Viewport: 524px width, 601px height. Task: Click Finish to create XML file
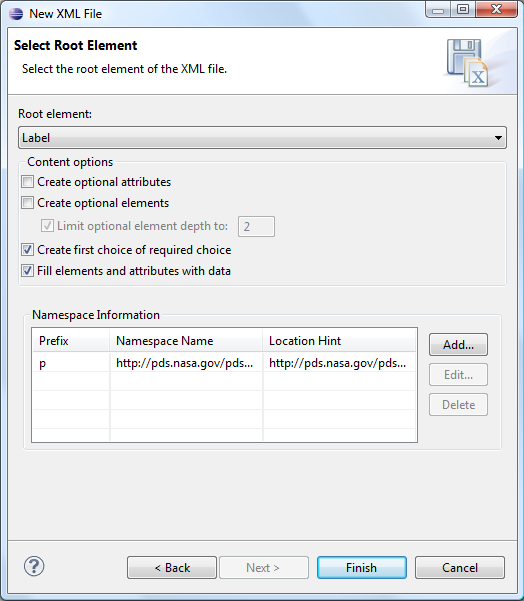pyautogui.click(x=361, y=568)
